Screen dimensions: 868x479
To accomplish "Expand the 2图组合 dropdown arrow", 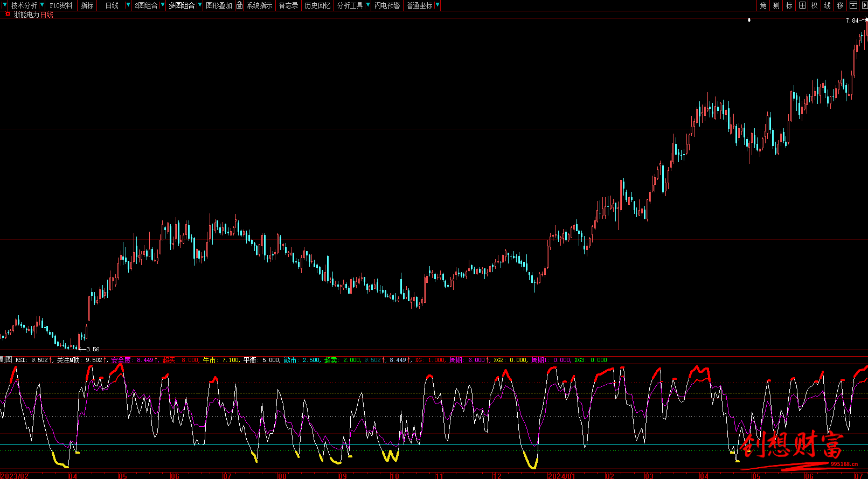I will pos(163,5).
